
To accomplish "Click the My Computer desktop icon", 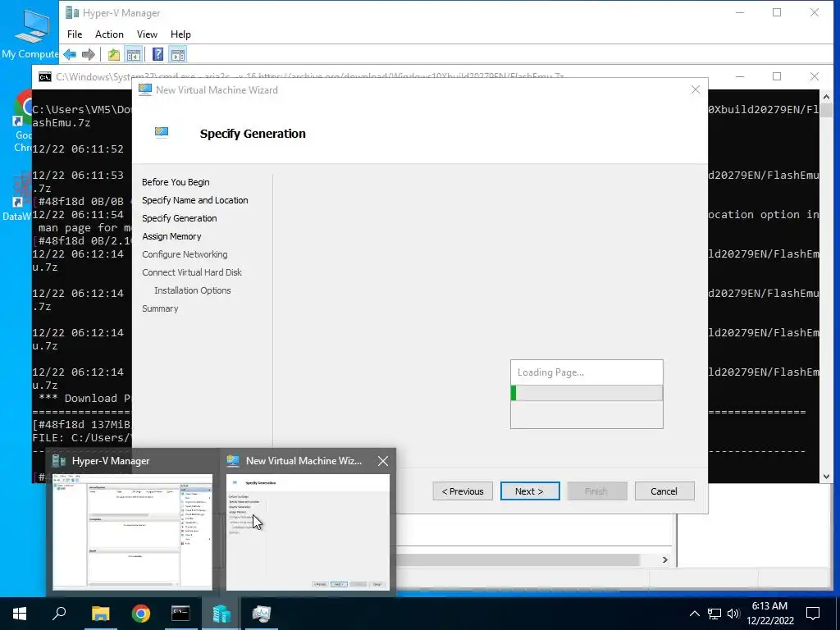I will click(30, 34).
